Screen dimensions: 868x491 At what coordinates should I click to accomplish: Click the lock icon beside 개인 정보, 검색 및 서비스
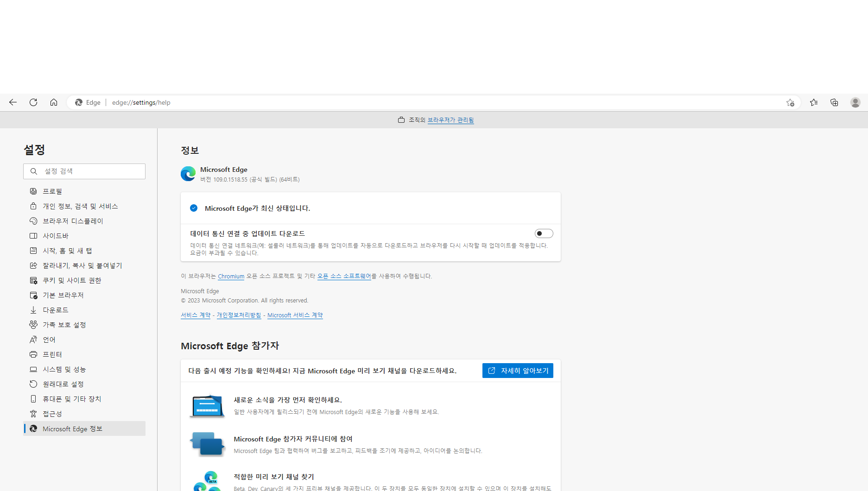33,206
